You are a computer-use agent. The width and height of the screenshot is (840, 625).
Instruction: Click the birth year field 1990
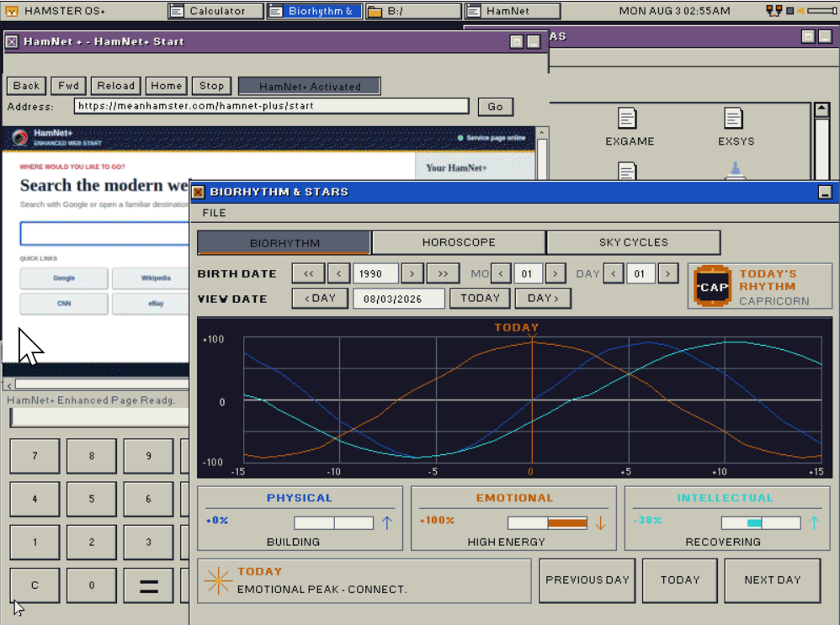(x=375, y=273)
